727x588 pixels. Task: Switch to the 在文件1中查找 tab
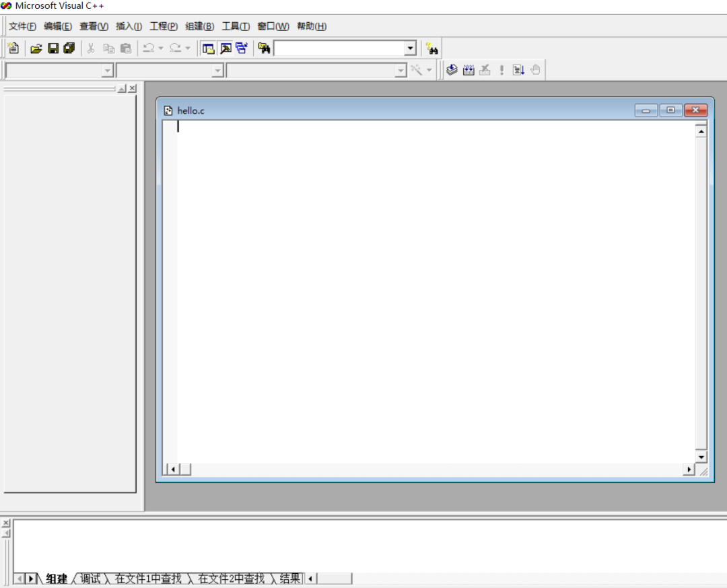tap(148, 579)
